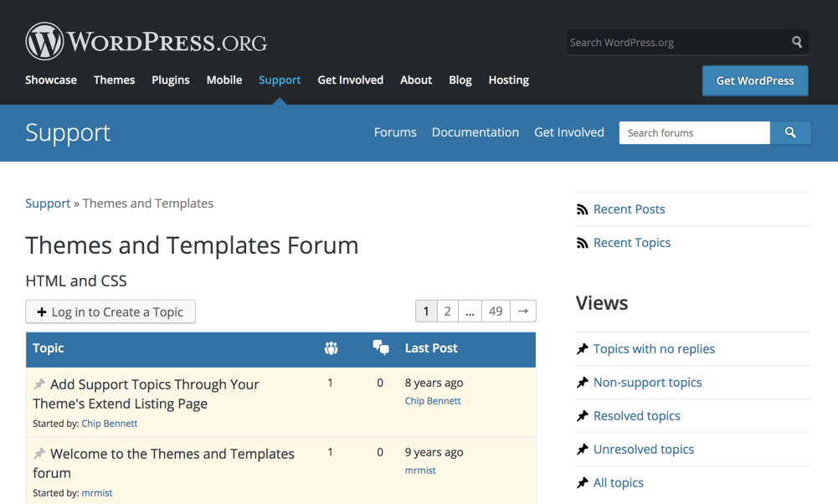Click mrmist after Started by
838x504 pixels.
tap(97, 493)
